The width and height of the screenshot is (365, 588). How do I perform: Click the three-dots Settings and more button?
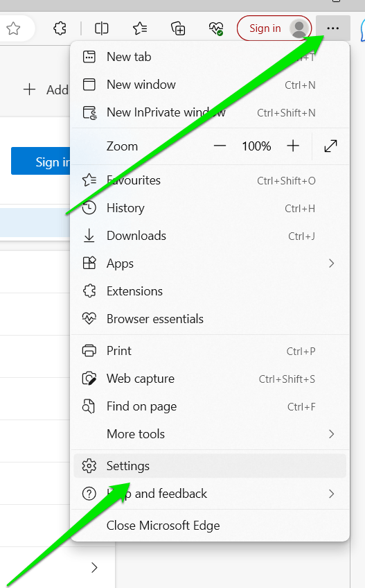pos(332,28)
